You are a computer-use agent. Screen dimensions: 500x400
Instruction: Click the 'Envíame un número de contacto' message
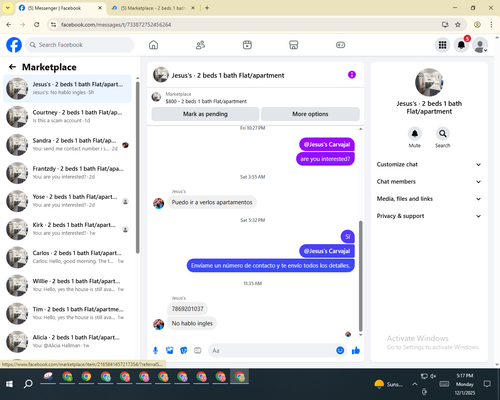(x=270, y=266)
